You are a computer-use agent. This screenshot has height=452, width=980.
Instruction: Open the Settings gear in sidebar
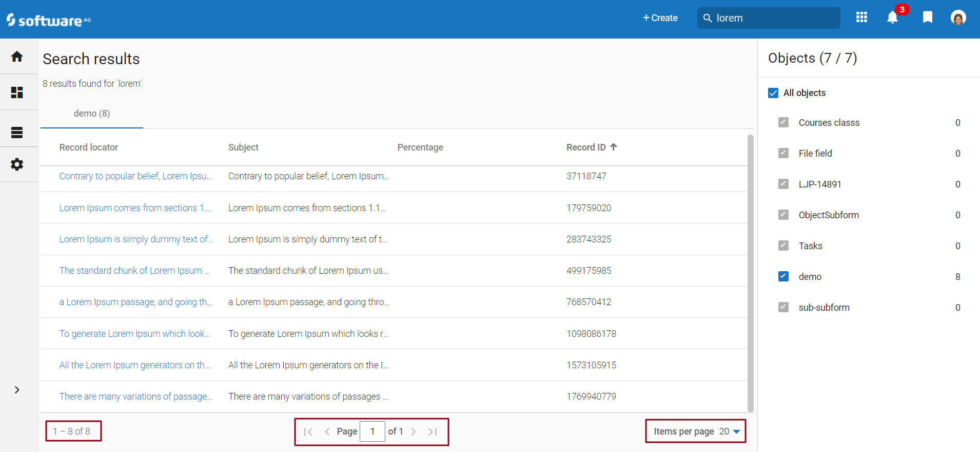pyautogui.click(x=17, y=164)
